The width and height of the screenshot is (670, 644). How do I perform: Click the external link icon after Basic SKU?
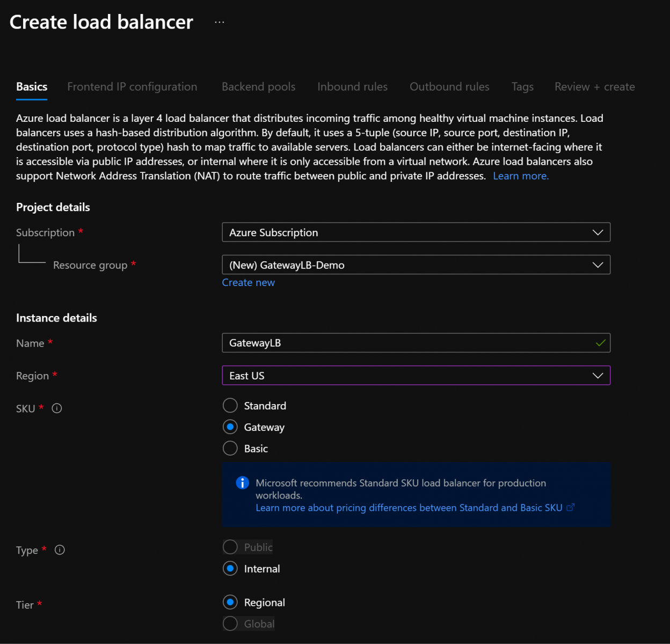[571, 507]
